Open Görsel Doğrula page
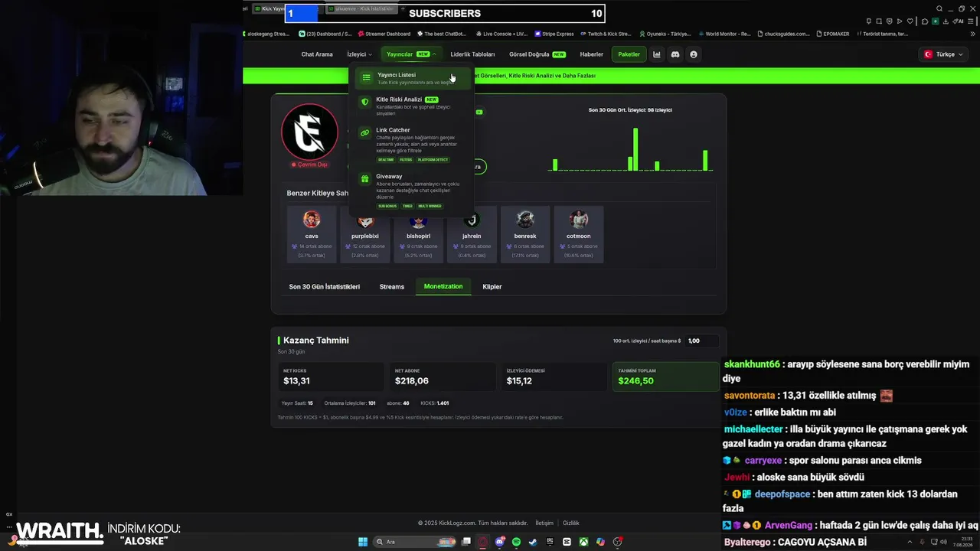The width and height of the screenshot is (980, 551). (x=537, y=54)
